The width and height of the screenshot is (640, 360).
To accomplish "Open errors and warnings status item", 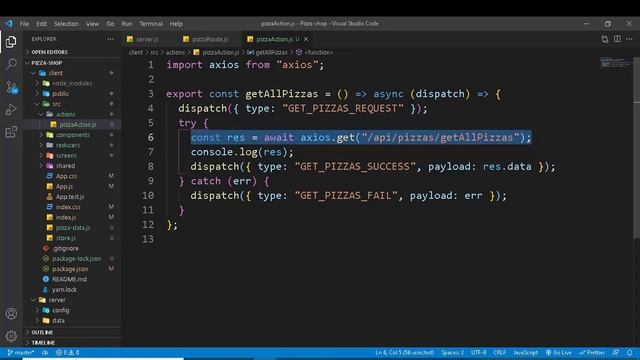I will (68, 352).
